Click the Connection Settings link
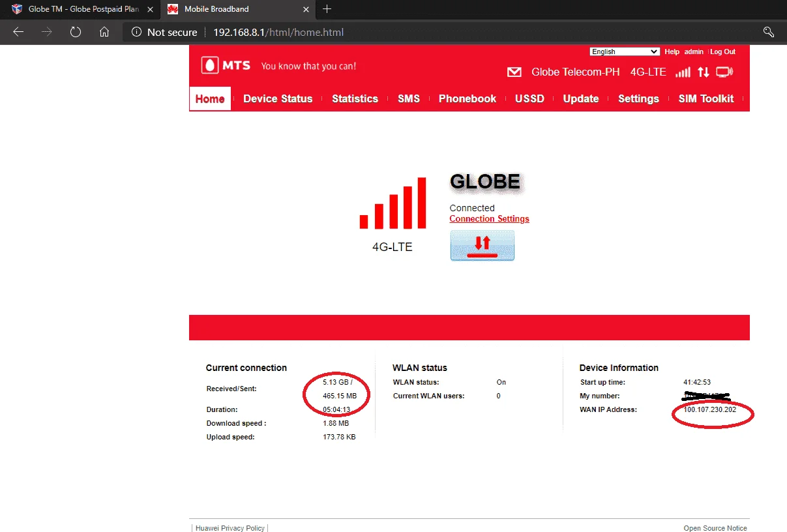 click(489, 219)
